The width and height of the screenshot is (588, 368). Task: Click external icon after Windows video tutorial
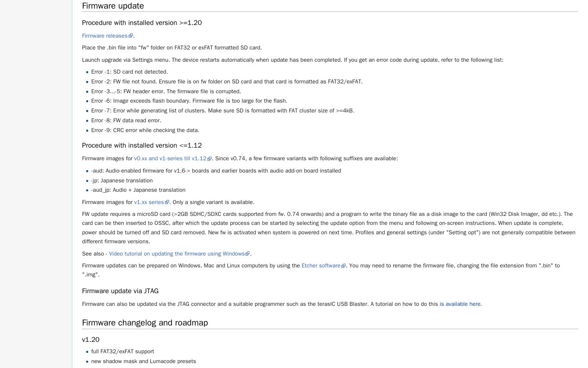point(247,254)
